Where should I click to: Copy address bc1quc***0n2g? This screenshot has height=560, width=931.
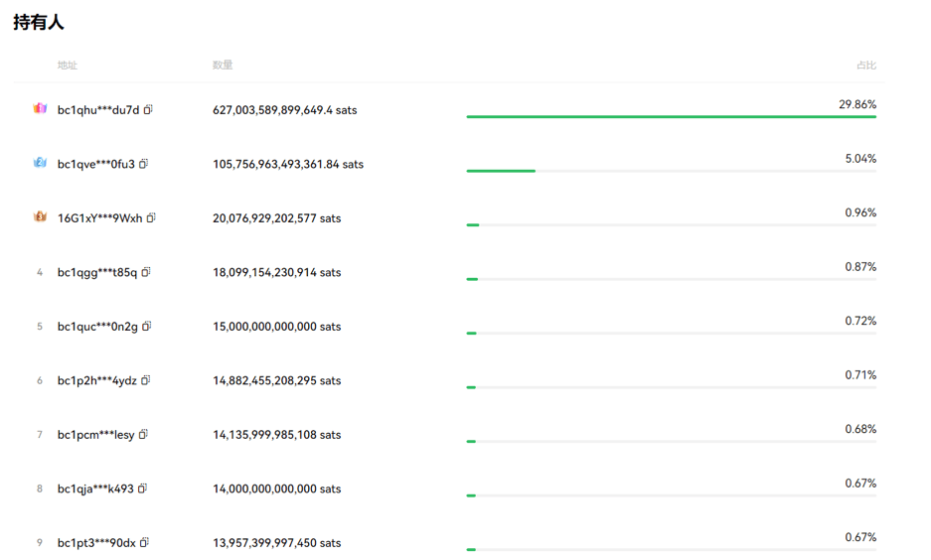(147, 326)
